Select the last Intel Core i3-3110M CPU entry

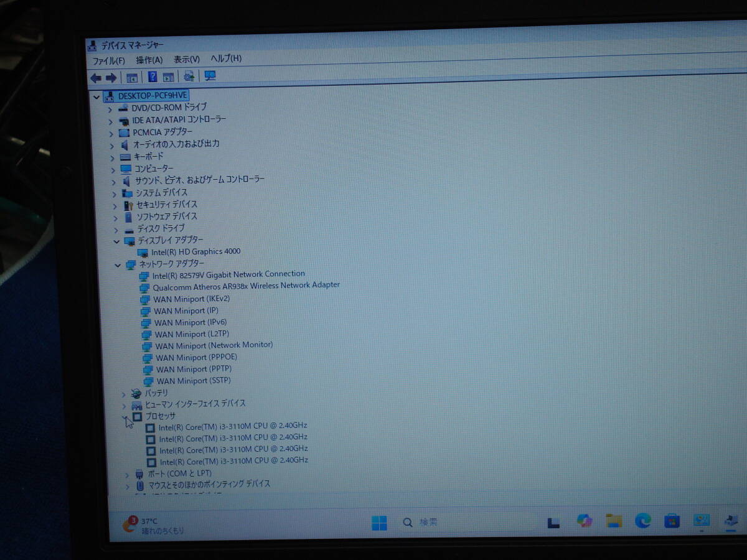point(234,462)
